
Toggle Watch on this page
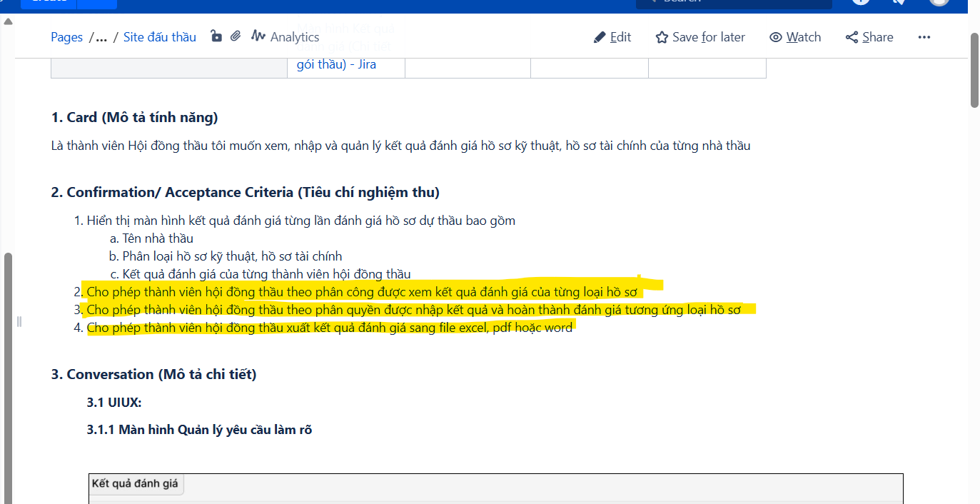[795, 37]
